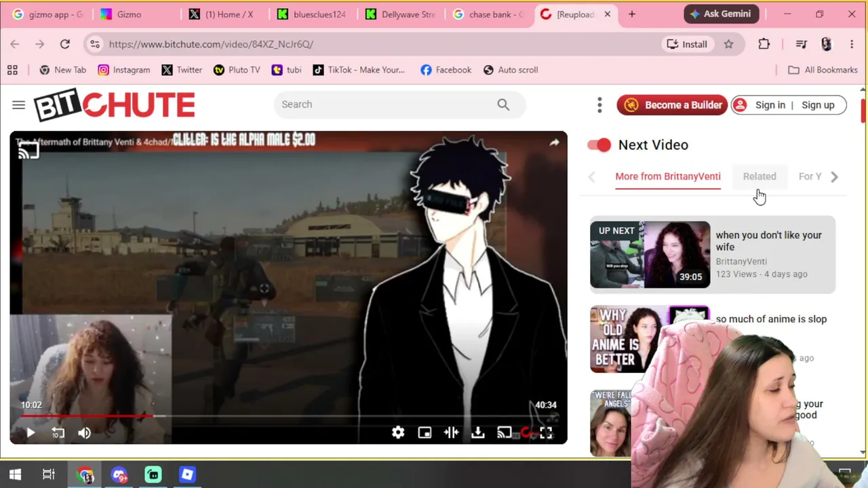Image resolution: width=868 pixels, height=488 pixels.
Task: Open the 'when you don't like your wife' thumbnail
Action: pos(650,255)
